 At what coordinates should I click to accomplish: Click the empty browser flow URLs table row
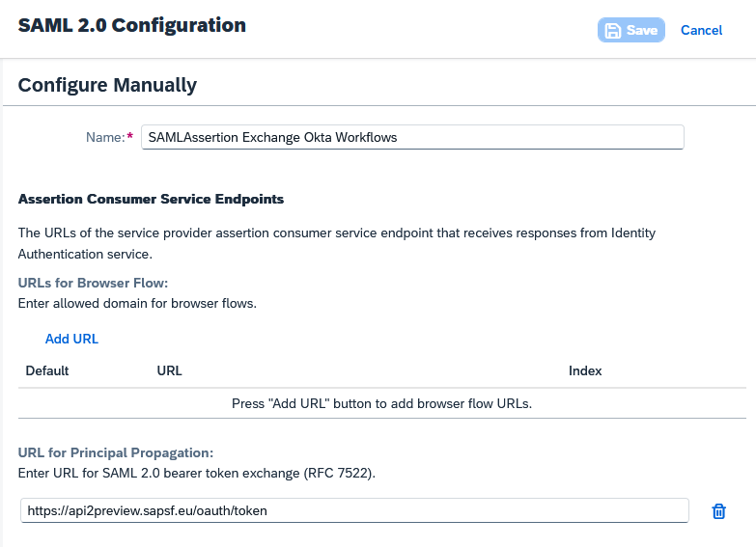pyautogui.click(x=382, y=403)
